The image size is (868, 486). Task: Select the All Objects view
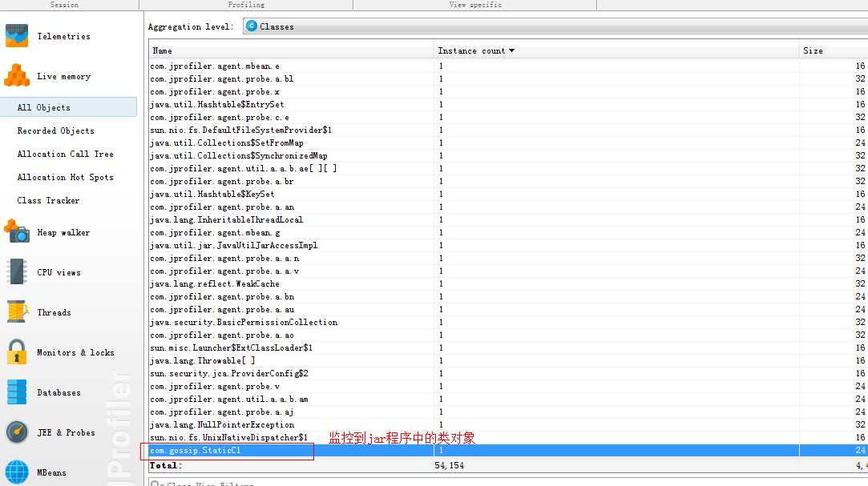[x=69, y=107]
